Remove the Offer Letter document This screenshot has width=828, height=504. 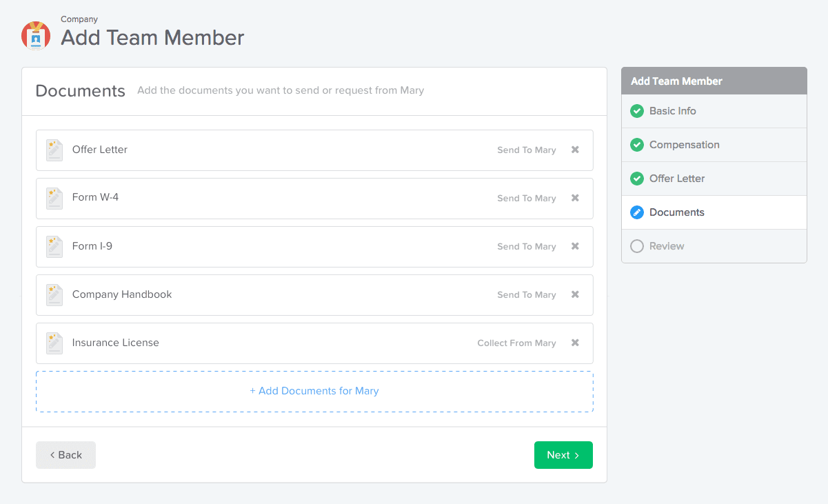575,150
